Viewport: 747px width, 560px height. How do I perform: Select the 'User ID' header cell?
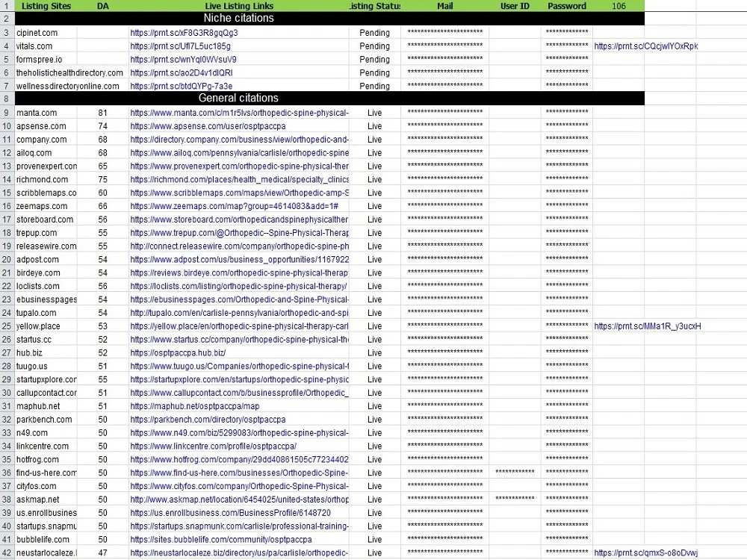point(515,6)
